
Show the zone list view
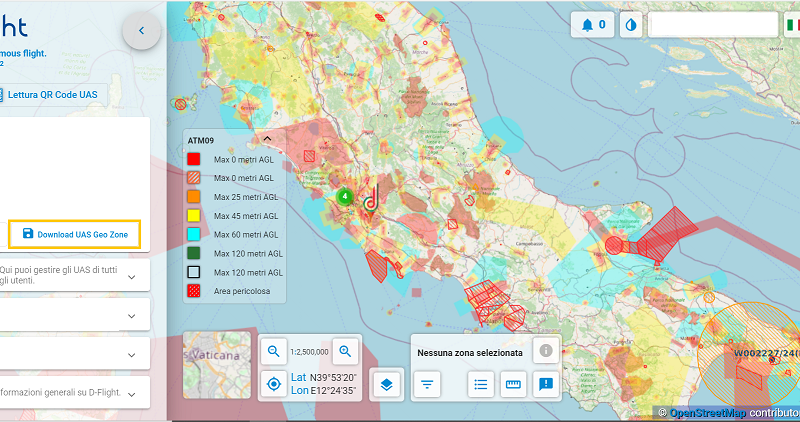click(x=481, y=384)
